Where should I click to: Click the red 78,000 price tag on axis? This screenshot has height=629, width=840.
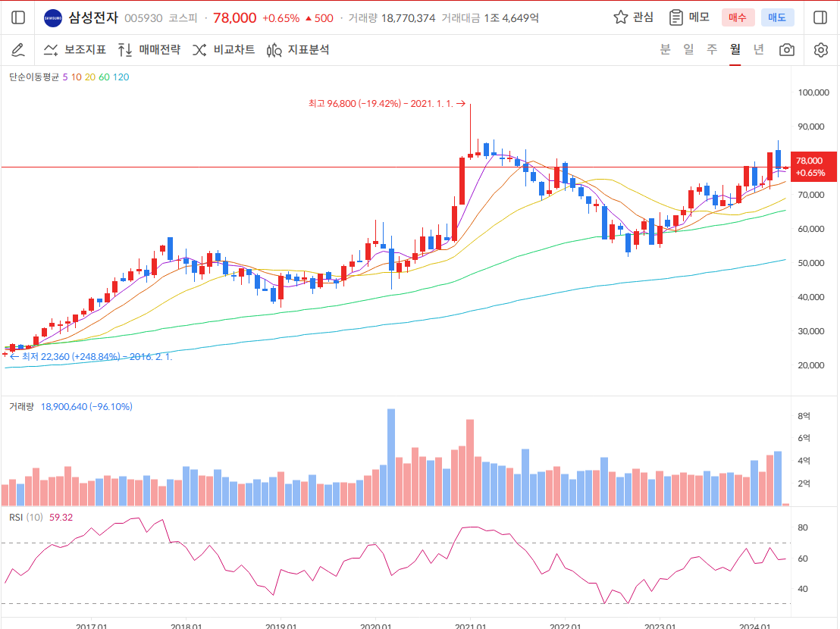point(813,167)
